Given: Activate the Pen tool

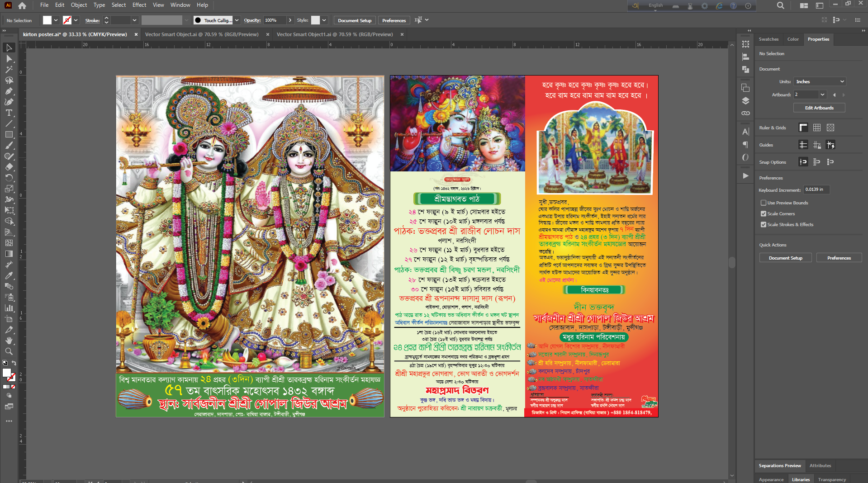Looking at the screenshot, I should coord(9,91).
